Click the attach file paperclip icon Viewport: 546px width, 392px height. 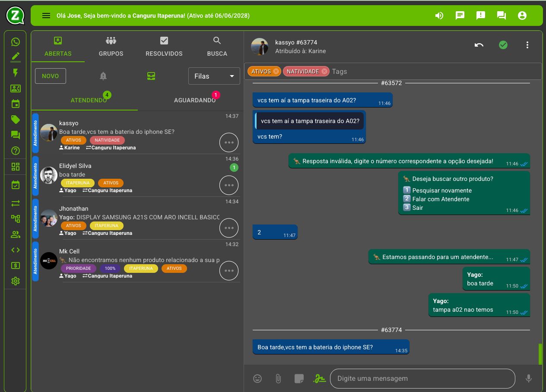[x=278, y=379]
